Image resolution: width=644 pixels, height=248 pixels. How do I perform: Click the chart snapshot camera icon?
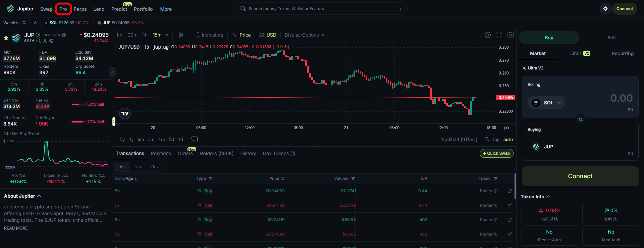(x=510, y=35)
